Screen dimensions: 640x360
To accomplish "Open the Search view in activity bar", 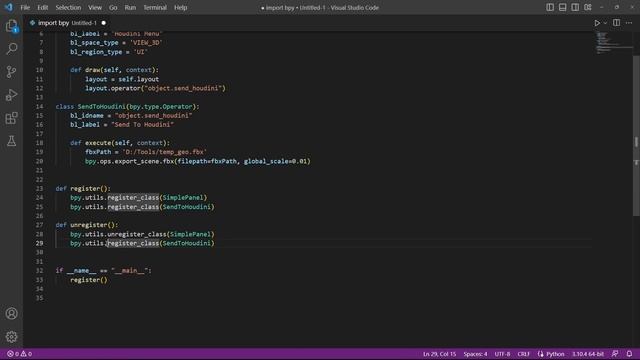I will 11,49.
